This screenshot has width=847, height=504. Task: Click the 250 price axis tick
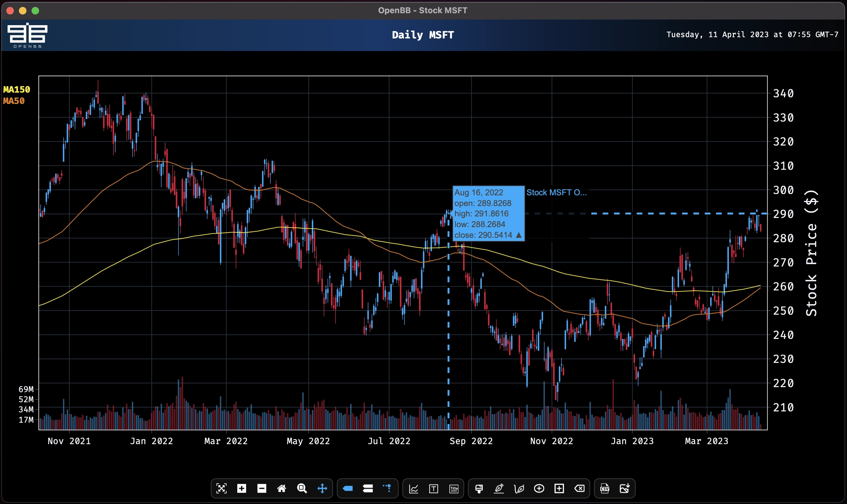pos(783,311)
